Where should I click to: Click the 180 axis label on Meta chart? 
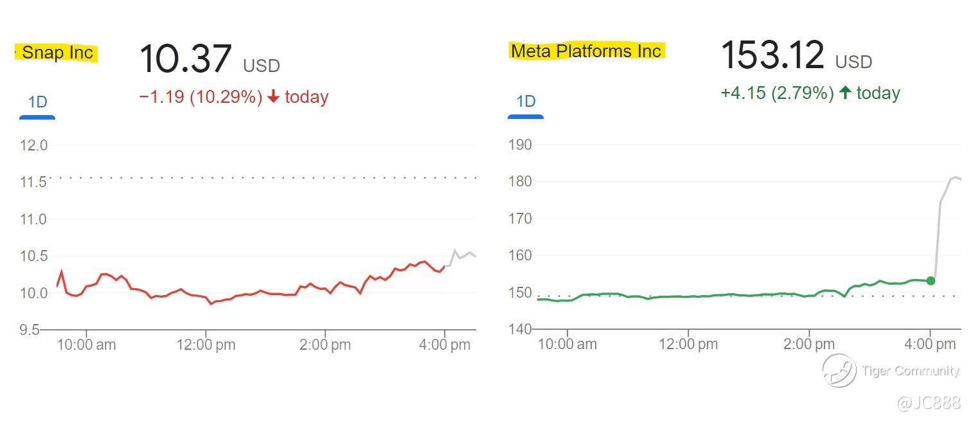[x=520, y=182]
